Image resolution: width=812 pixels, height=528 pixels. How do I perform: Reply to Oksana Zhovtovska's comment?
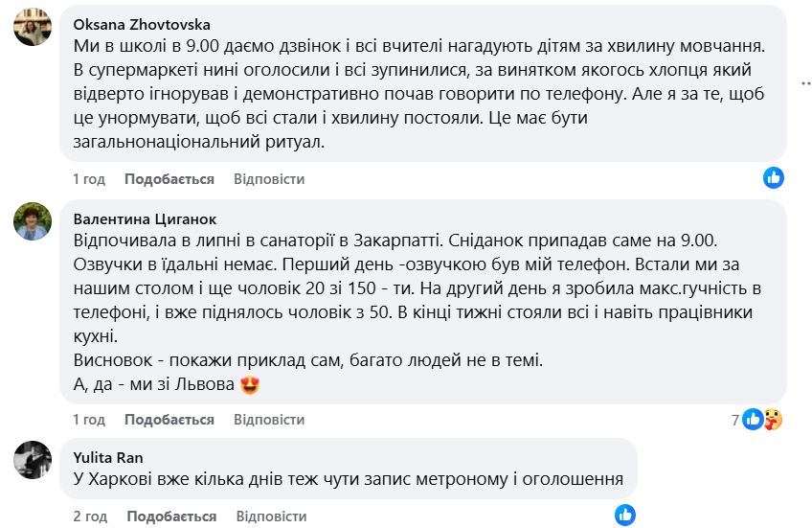[269, 179]
